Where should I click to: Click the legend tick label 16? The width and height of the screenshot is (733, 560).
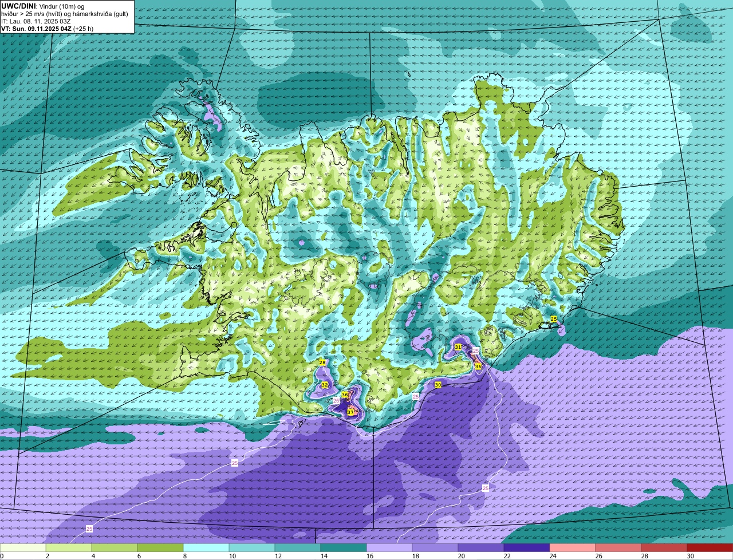[x=369, y=556]
